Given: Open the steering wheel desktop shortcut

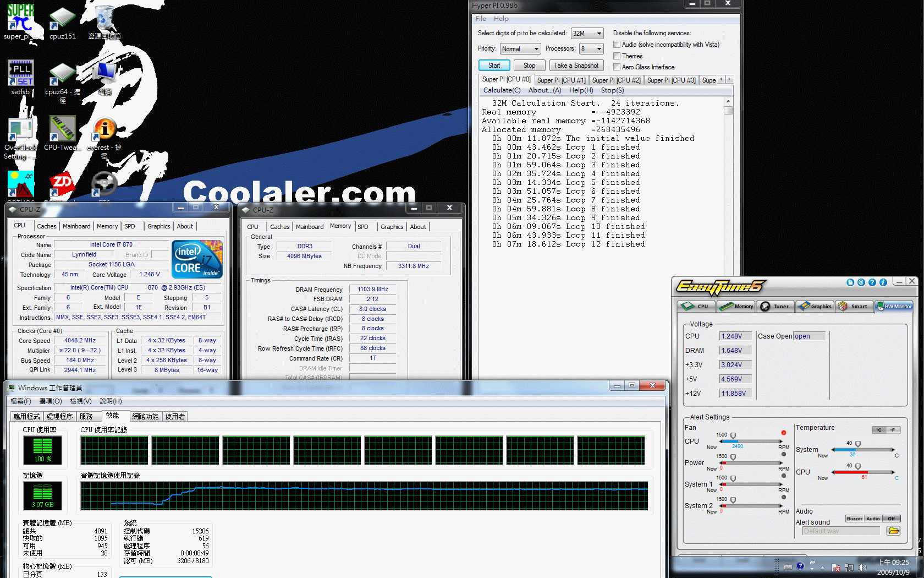Looking at the screenshot, I should (x=104, y=184).
